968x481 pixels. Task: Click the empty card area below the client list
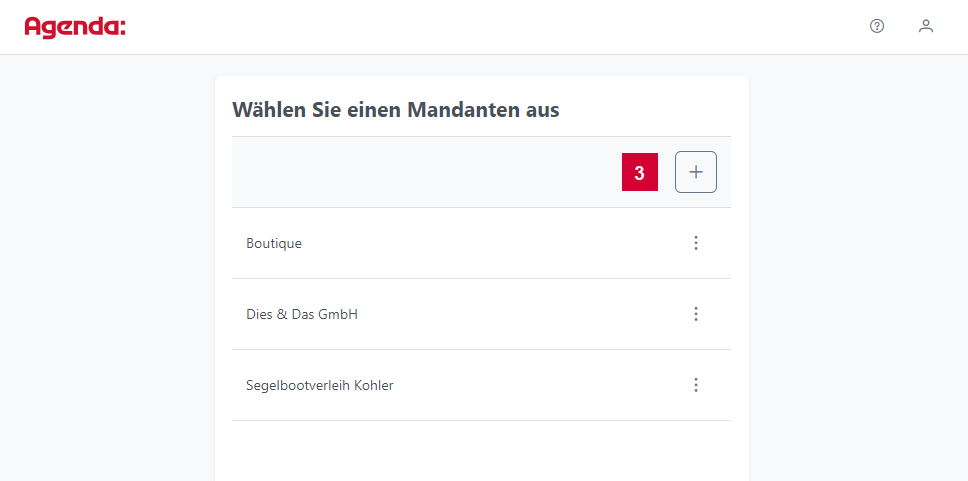[x=482, y=451]
